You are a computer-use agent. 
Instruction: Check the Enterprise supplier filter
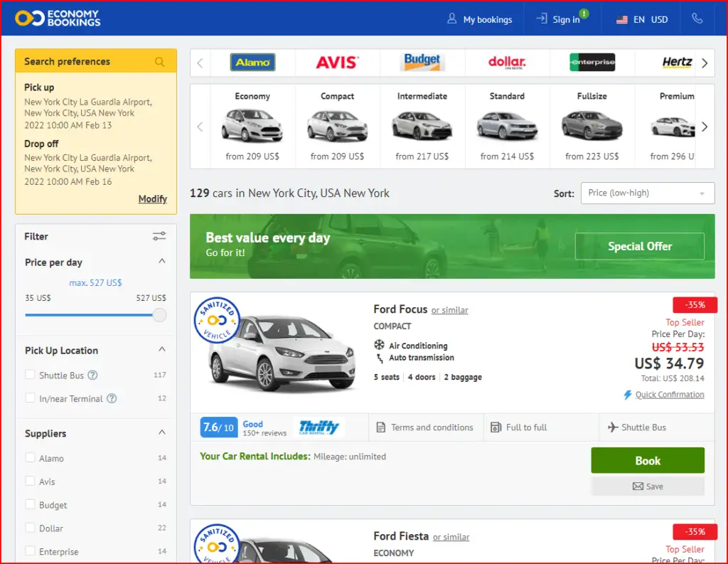pos(30,551)
